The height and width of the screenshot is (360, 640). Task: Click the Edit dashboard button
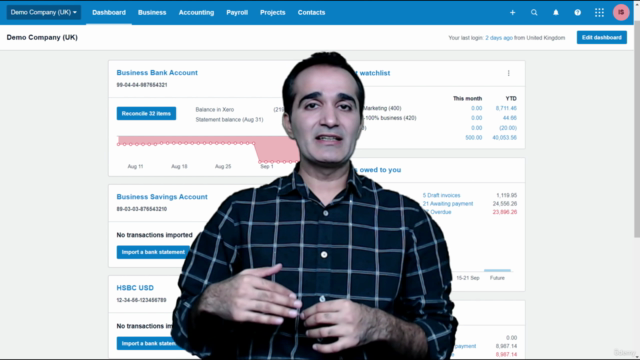pos(602,38)
